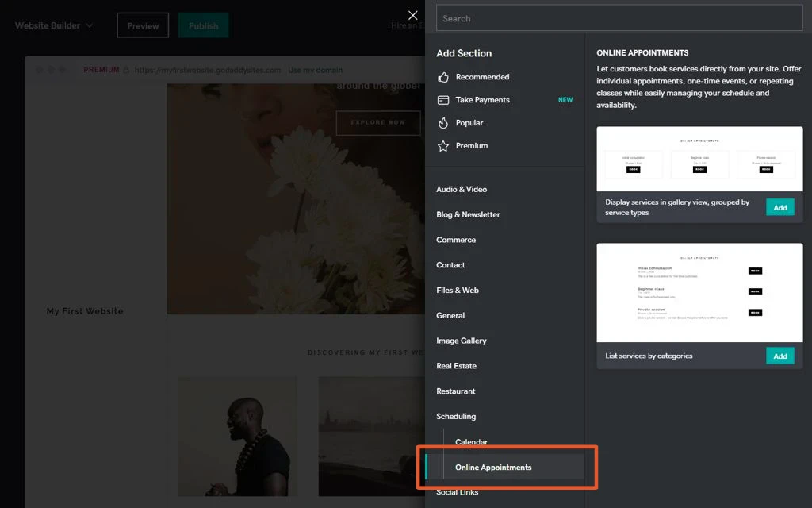Open the Image Gallery category
The image size is (812, 508).
tap(462, 341)
